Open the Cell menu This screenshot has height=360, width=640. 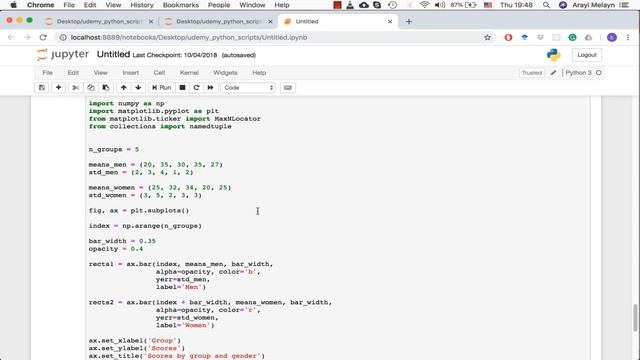159,73
